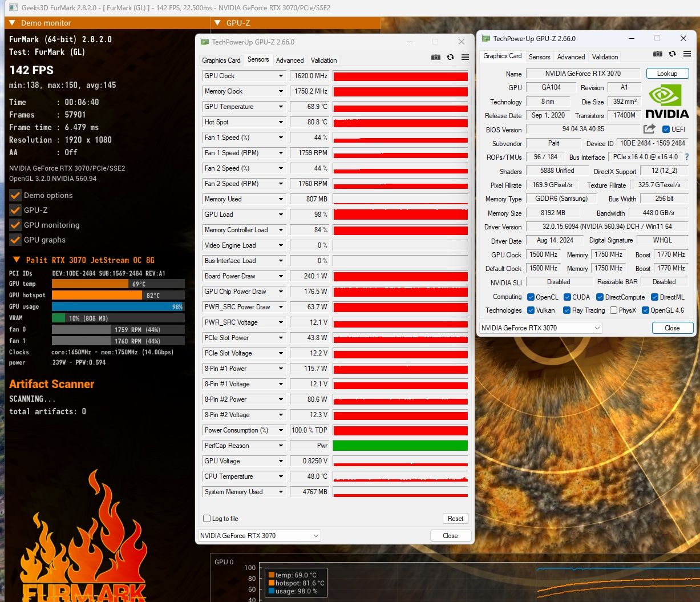
Task: Click Memory Type GDDR6 (Samsung) field
Action: coord(561,199)
